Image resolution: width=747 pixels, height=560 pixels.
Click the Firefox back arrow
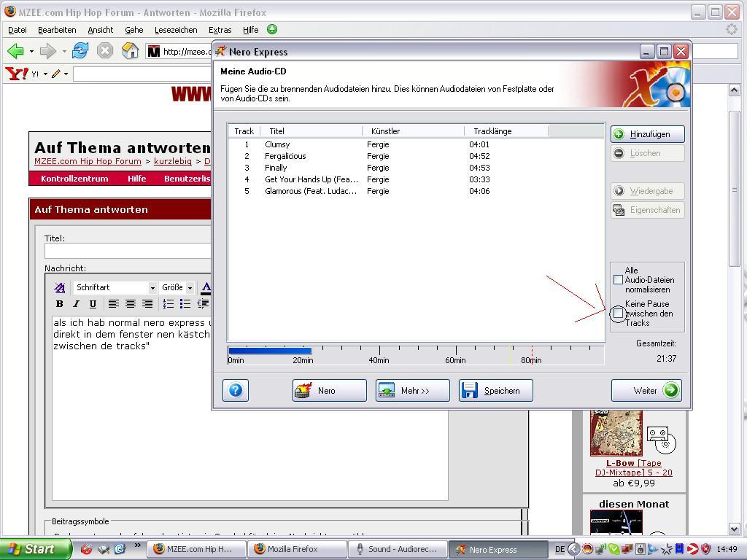tap(15, 51)
